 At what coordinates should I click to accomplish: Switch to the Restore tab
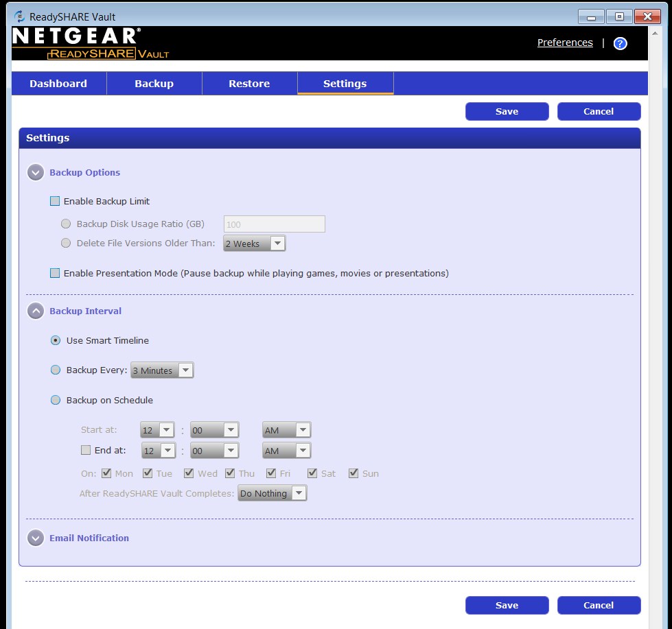(249, 84)
